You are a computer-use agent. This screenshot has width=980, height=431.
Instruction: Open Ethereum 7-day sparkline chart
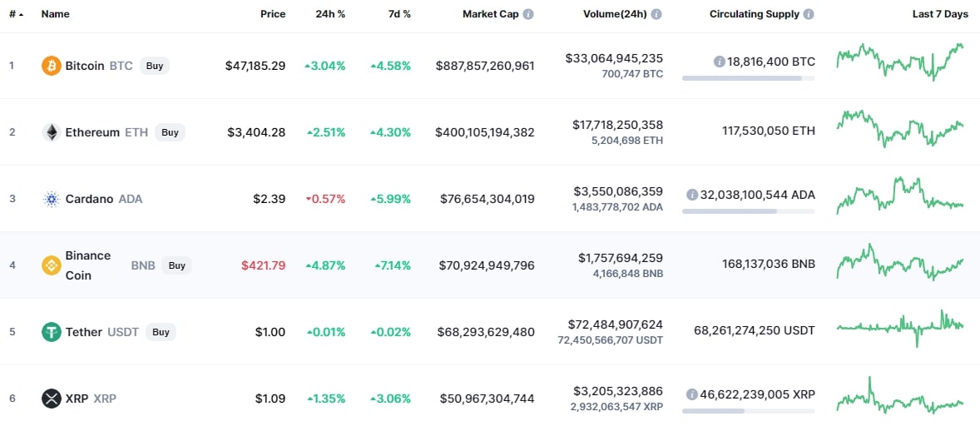[900, 129]
